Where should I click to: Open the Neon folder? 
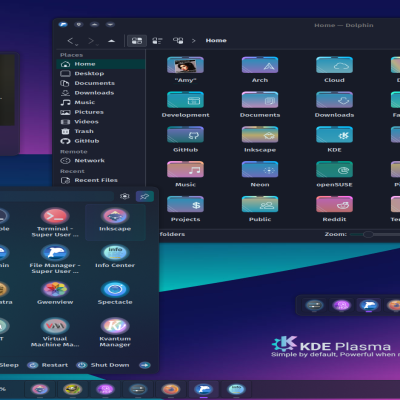pos(260,169)
